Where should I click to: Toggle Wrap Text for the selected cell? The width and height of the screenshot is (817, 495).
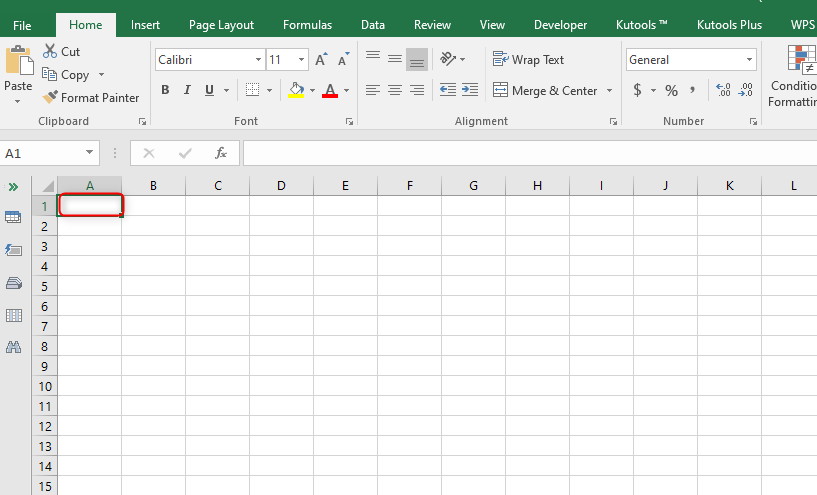(529, 60)
